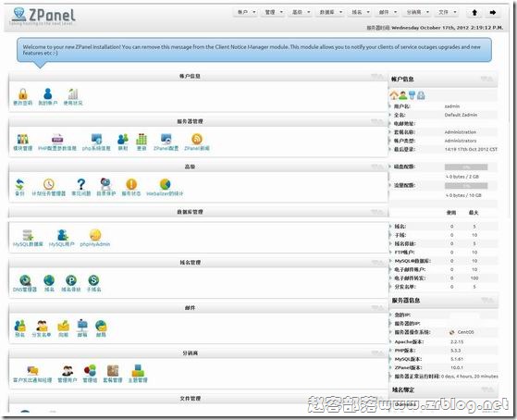The height and width of the screenshot is (420, 517).
Task: Click the 'CentOS' server OS value
Action: click(465, 332)
